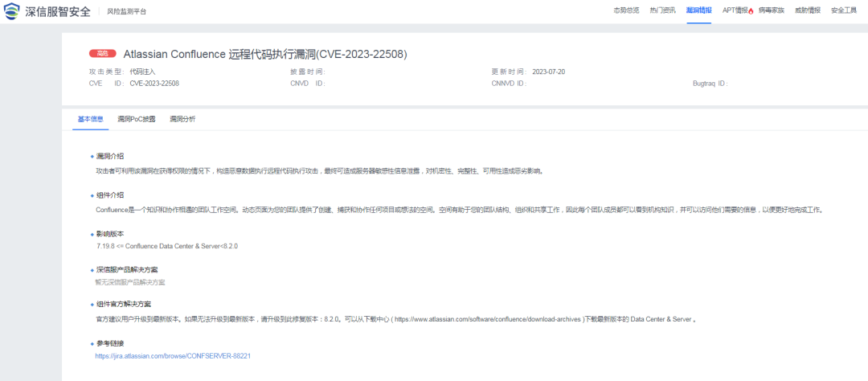
Task: Click the Bugtraq ID field label
Action: 710,84
